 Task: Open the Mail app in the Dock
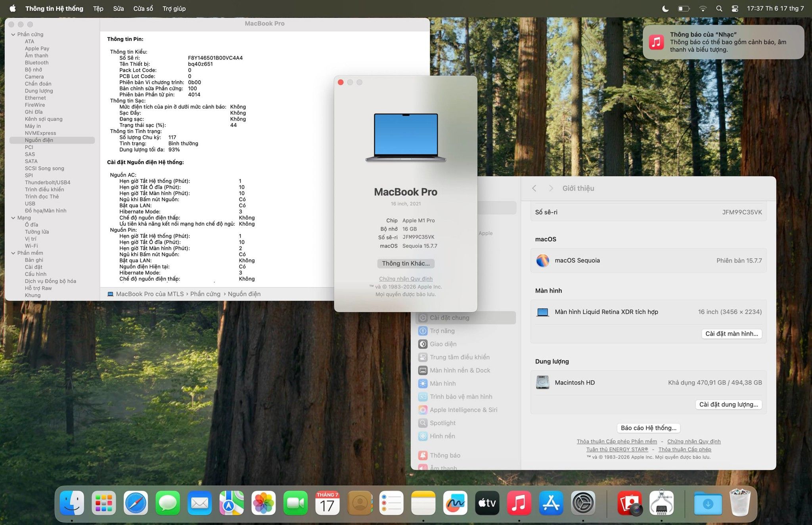click(199, 503)
